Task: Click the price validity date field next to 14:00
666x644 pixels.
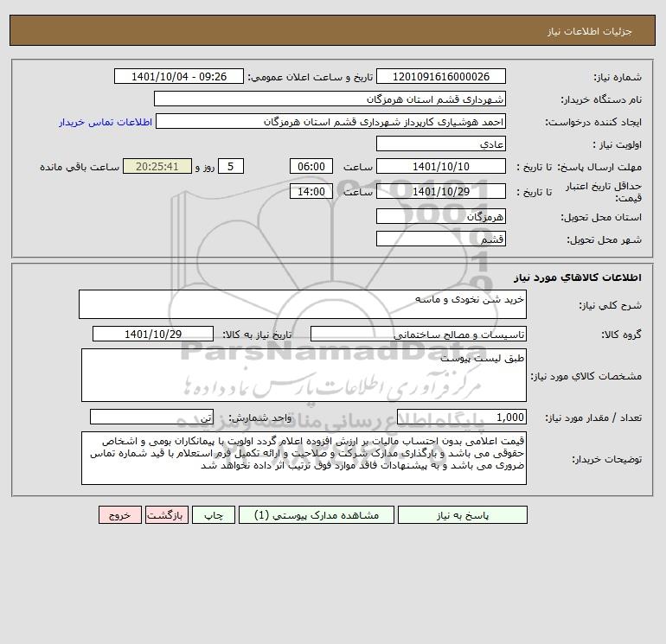Action: 441,191
